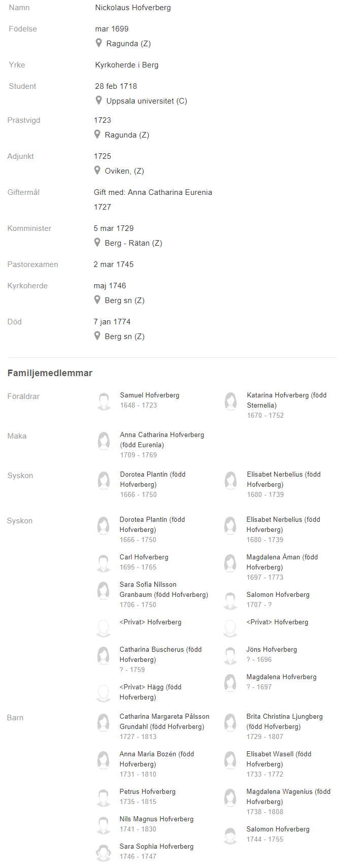Select Catharina Margareta Pålsson Grundahl link

tap(164, 721)
